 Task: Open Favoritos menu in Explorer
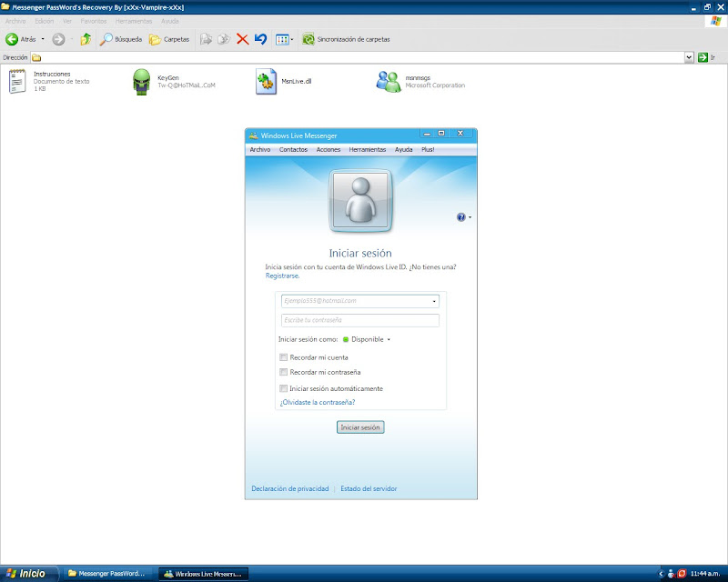coord(94,21)
